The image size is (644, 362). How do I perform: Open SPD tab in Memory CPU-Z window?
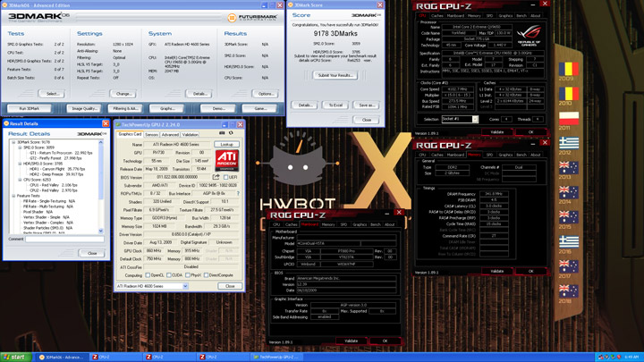pyautogui.click(x=489, y=155)
